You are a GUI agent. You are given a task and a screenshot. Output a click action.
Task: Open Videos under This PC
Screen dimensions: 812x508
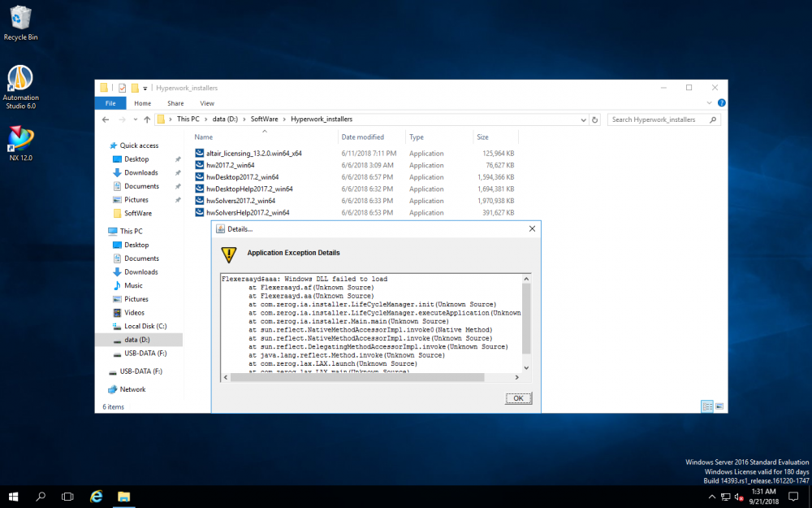(134, 313)
